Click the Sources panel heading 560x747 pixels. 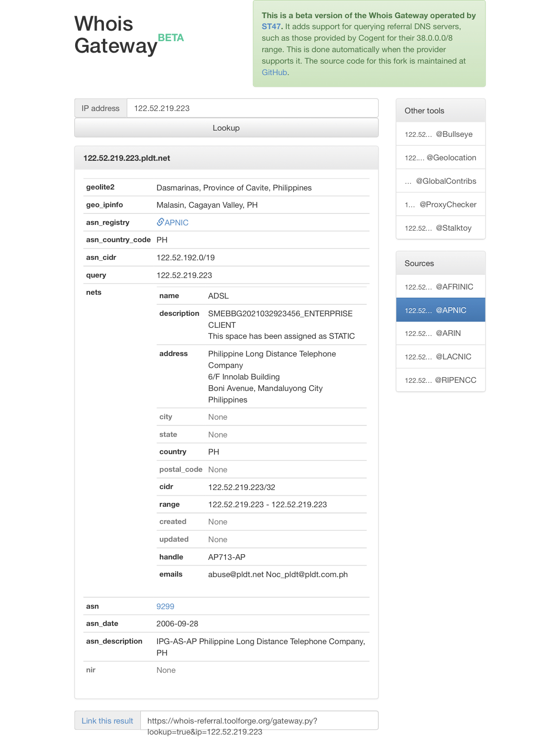[441, 263]
